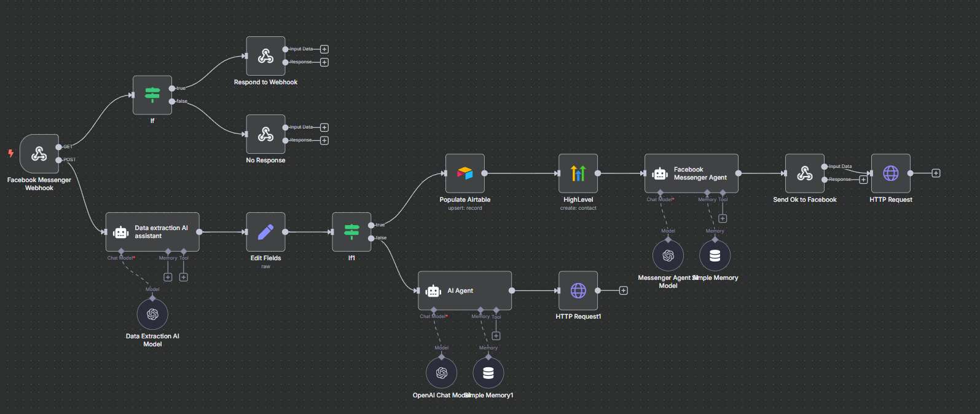Add node on Send Ok Response output

(x=863, y=180)
